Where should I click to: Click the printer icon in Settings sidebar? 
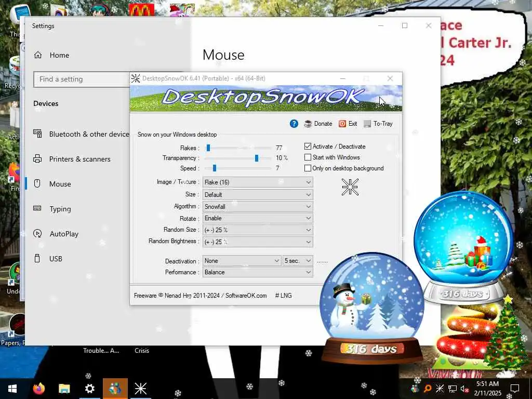click(37, 158)
